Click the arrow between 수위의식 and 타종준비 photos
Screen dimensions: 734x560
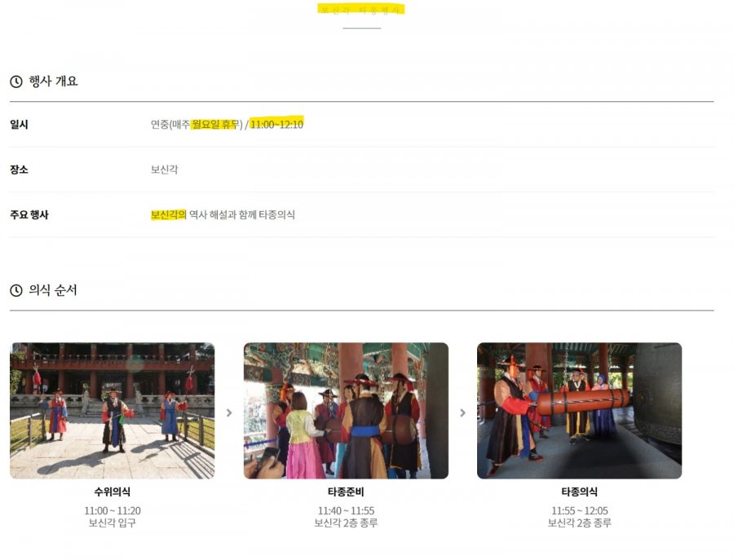pyautogui.click(x=229, y=412)
